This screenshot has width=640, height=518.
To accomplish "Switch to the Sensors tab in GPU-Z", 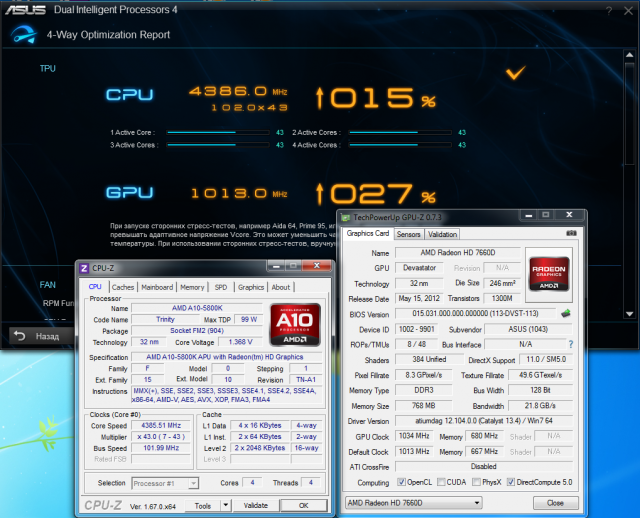I will tap(408, 234).
